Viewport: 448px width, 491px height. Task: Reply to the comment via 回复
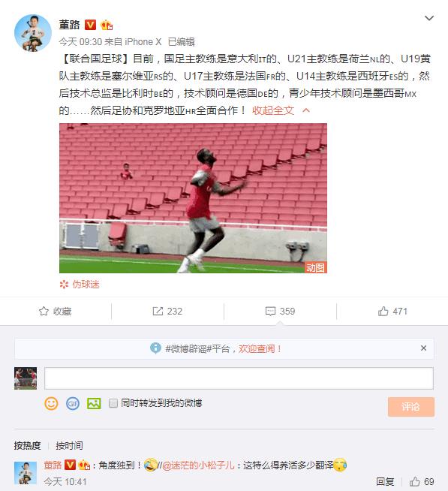tap(385, 481)
